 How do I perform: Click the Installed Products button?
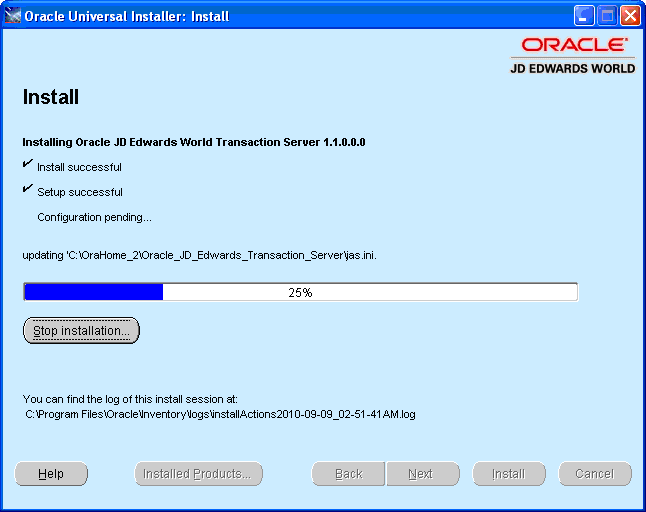(x=199, y=474)
